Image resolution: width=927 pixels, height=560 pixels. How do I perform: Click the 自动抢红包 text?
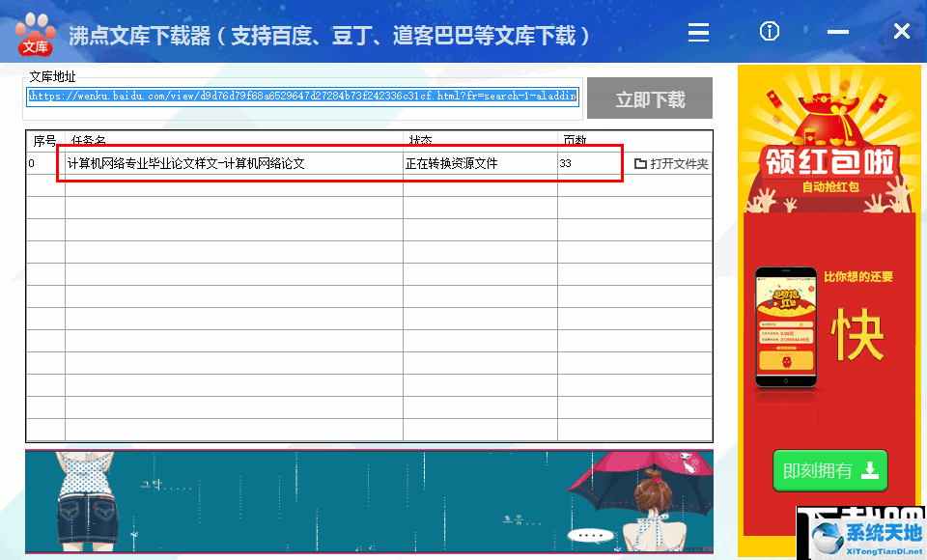click(x=830, y=187)
